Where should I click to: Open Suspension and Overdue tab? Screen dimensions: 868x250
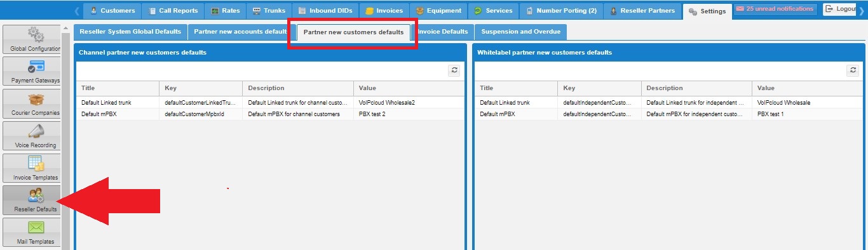(521, 32)
